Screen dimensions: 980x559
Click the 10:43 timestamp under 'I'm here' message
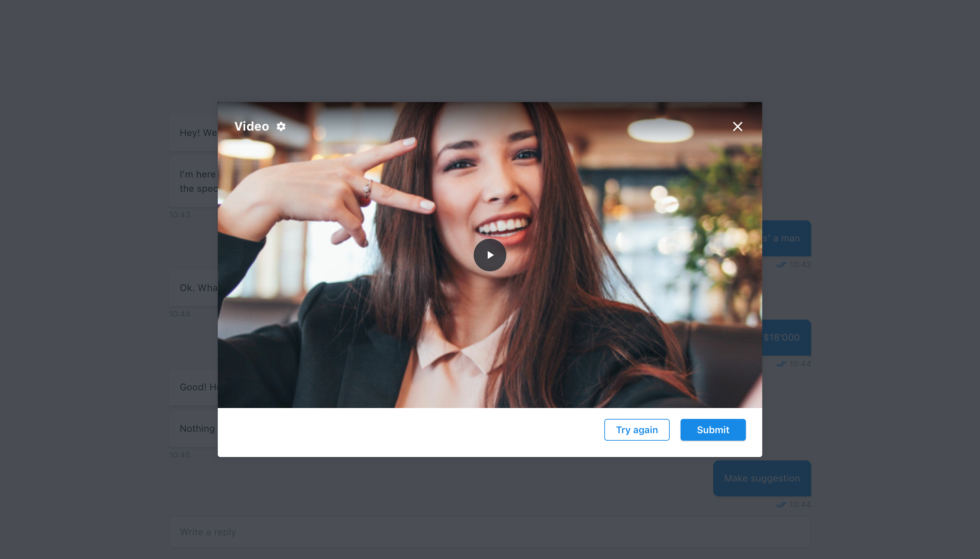tap(179, 215)
